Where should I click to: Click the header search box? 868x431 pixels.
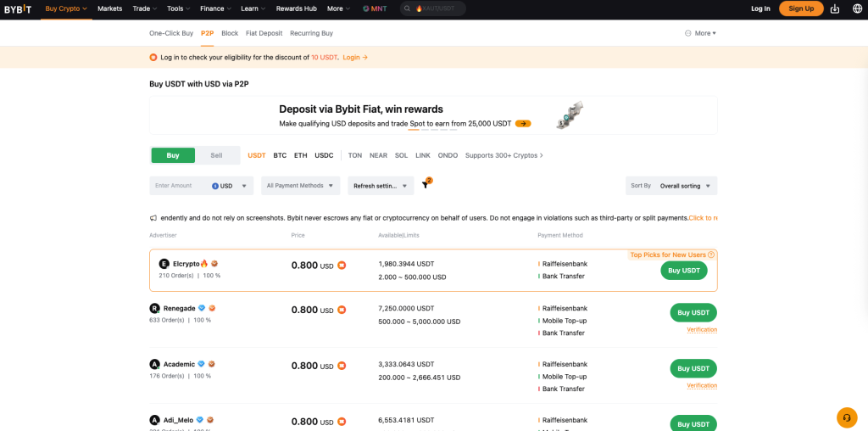click(x=433, y=8)
